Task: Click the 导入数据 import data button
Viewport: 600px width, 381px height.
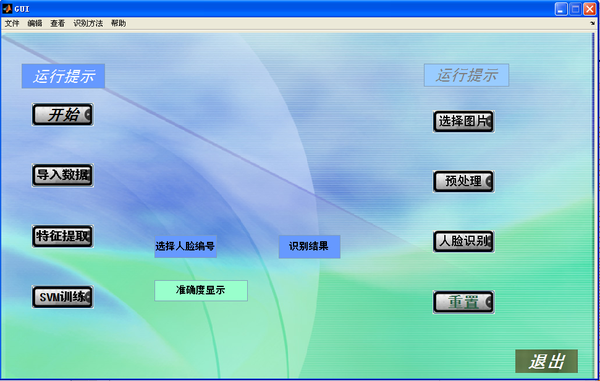Action: 63,175
